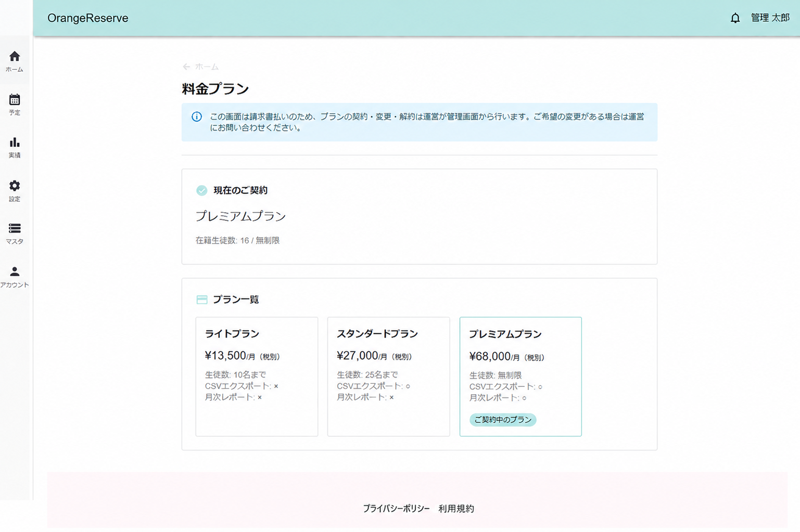Click the 生徒数: 25名まで line
Image resolution: width=800 pixels, height=532 pixels.
tap(367, 374)
